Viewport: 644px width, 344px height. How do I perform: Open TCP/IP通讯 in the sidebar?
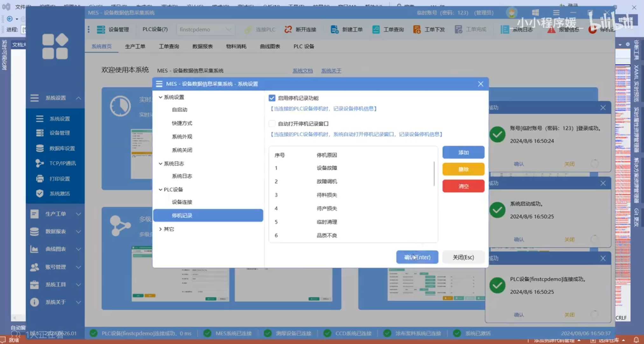point(62,163)
